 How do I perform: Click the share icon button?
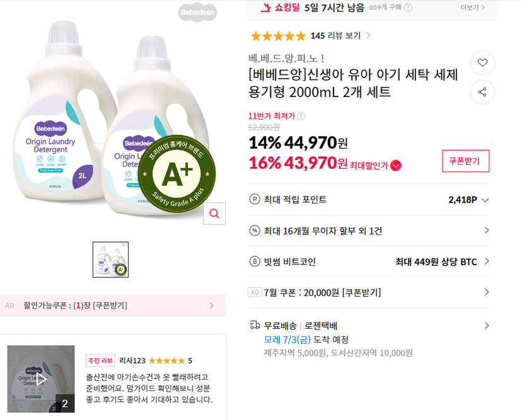[x=482, y=92]
